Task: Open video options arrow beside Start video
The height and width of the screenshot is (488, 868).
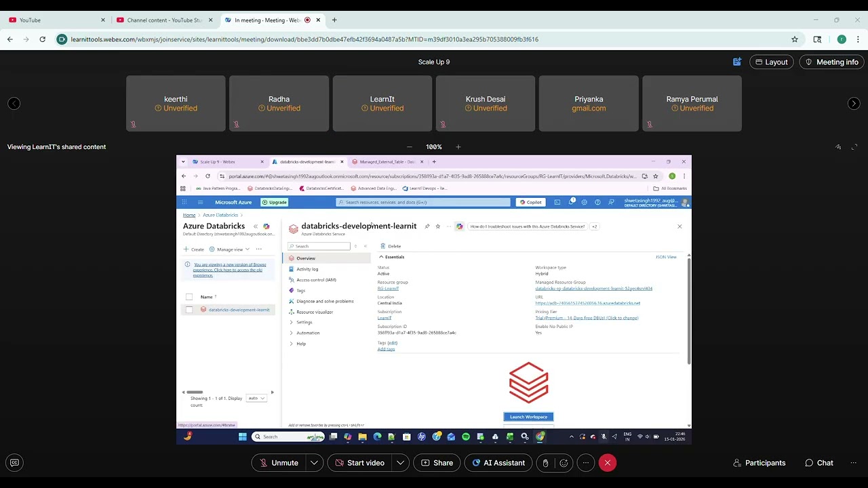Action: 401,463
